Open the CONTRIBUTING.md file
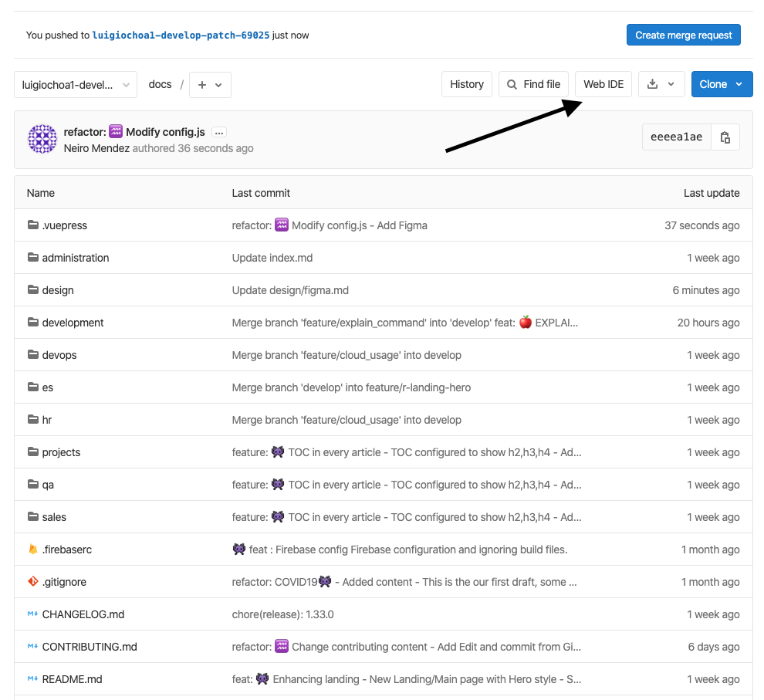 click(90, 647)
